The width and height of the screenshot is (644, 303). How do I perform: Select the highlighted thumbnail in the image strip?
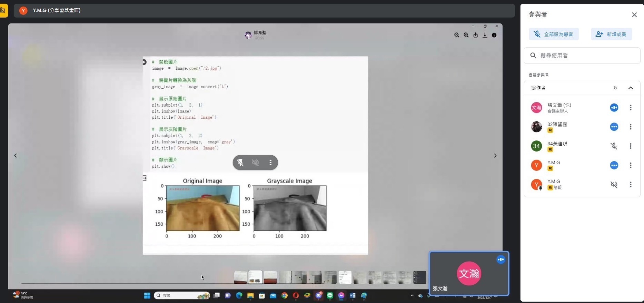pyautogui.click(x=255, y=277)
